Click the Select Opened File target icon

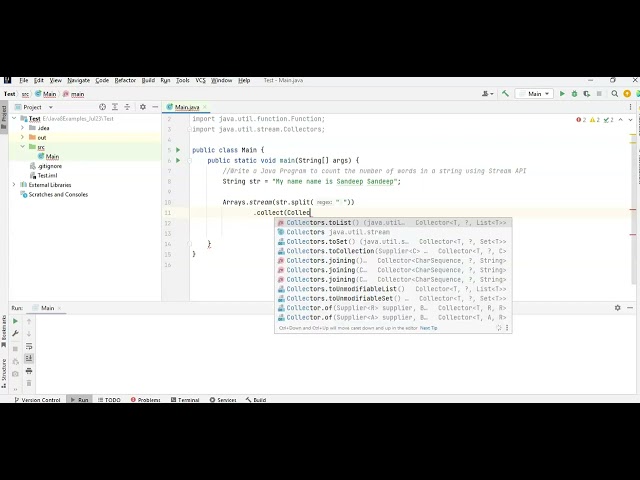102,107
